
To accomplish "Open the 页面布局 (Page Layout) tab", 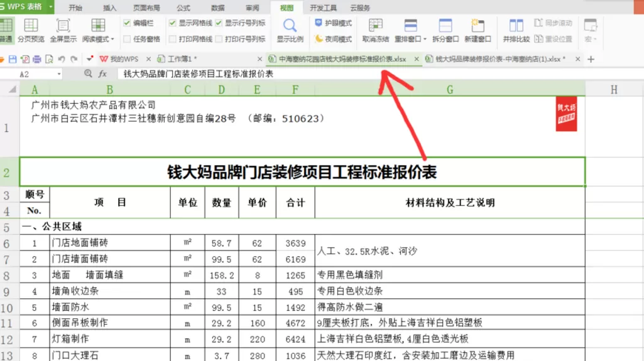I will (x=146, y=8).
